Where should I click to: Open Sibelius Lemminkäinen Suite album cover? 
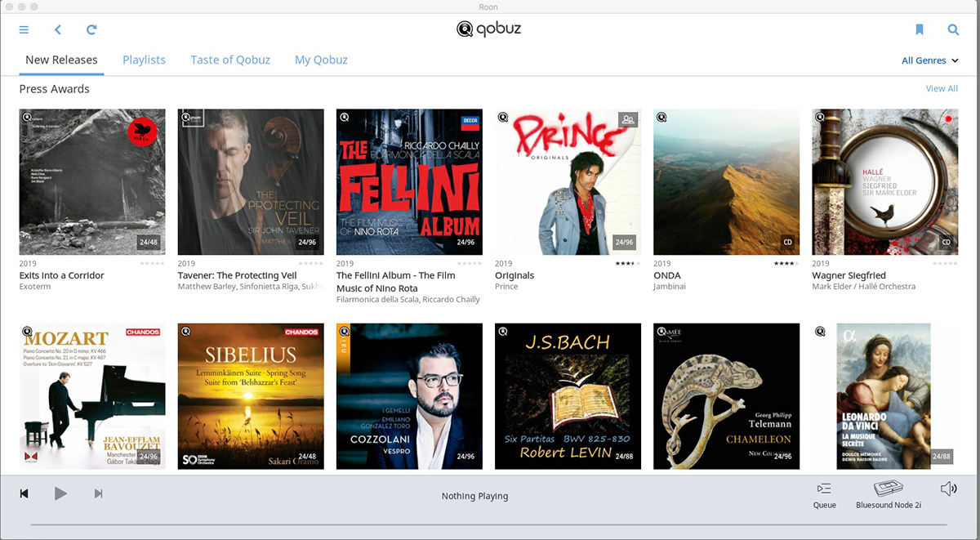coord(251,396)
